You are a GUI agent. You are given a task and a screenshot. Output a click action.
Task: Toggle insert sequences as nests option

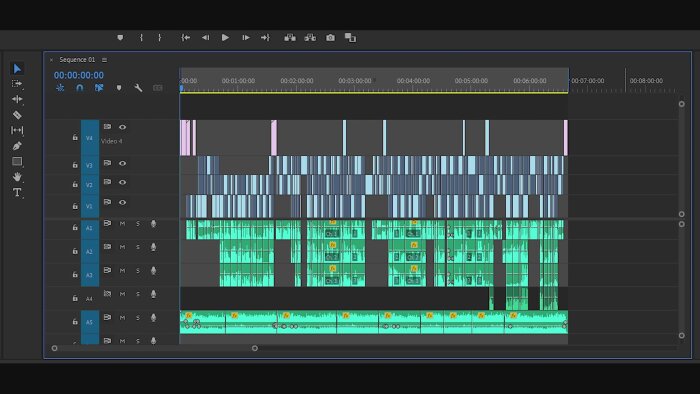[x=60, y=88]
